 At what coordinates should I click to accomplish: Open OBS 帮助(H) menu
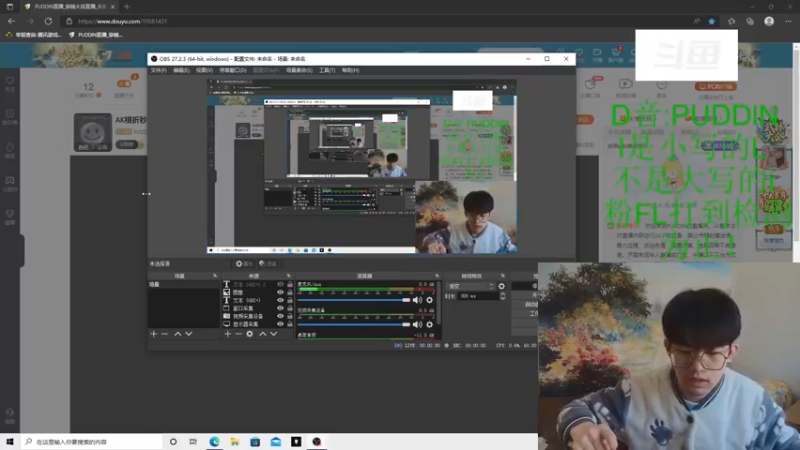pos(351,70)
